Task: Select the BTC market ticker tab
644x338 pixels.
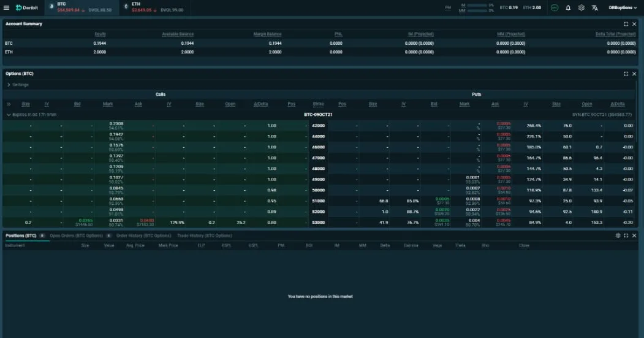Action: [81, 7]
